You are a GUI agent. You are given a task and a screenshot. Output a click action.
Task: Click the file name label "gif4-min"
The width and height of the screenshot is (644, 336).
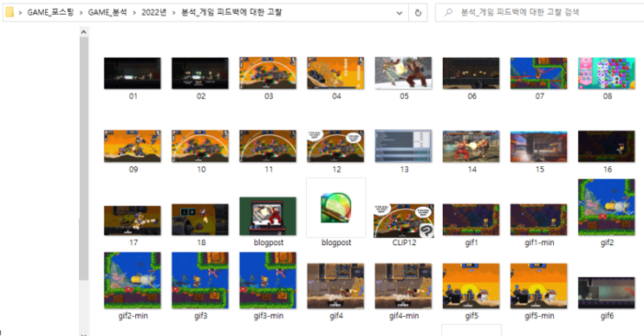point(404,316)
